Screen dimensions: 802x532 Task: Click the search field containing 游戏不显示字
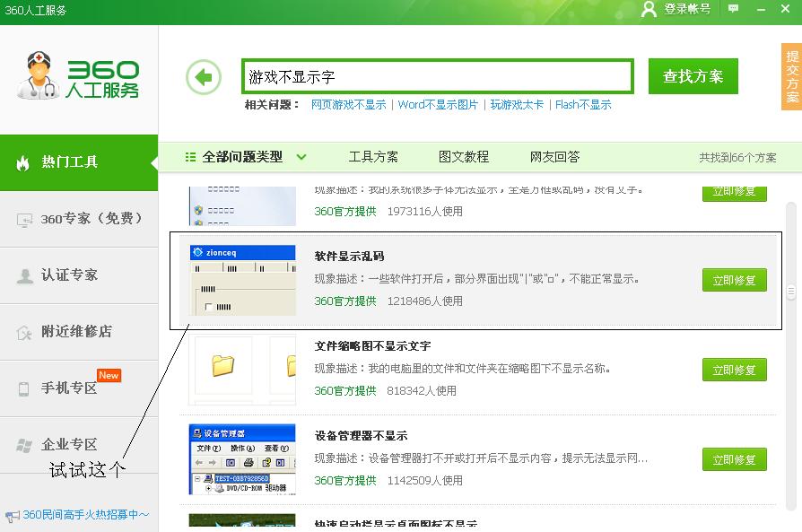(x=438, y=77)
